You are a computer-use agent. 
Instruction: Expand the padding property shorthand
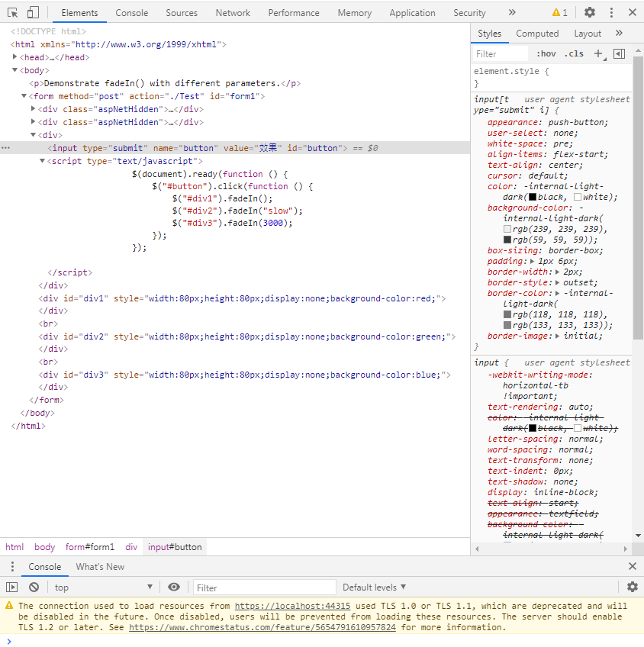pyautogui.click(x=532, y=261)
